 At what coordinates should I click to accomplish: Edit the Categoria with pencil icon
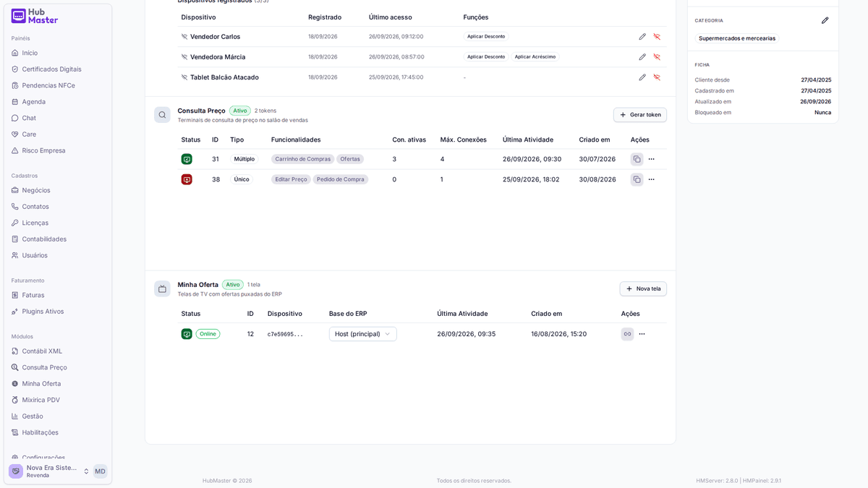click(x=825, y=20)
